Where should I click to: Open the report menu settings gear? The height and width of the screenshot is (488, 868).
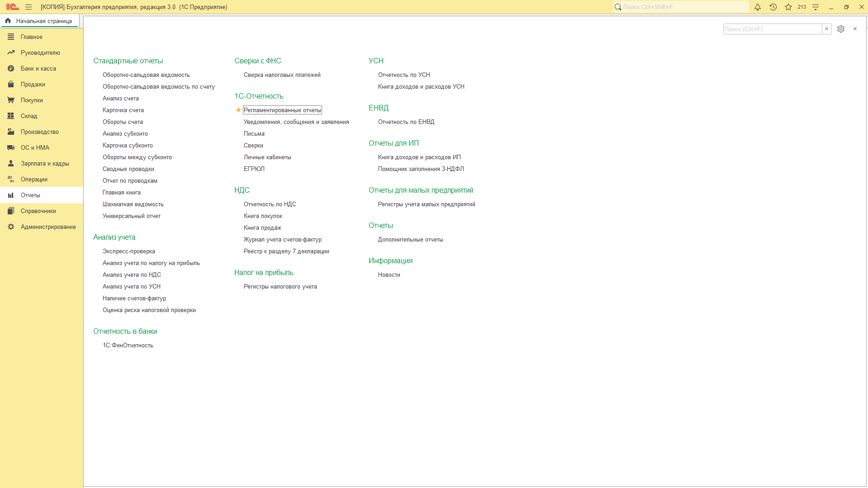pyautogui.click(x=841, y=29)
